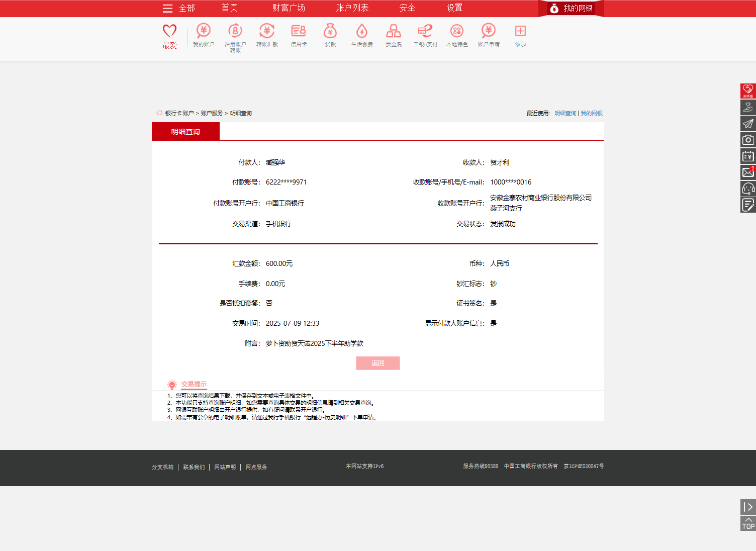Click the camera sidebar icon

(x=748, y=140)
